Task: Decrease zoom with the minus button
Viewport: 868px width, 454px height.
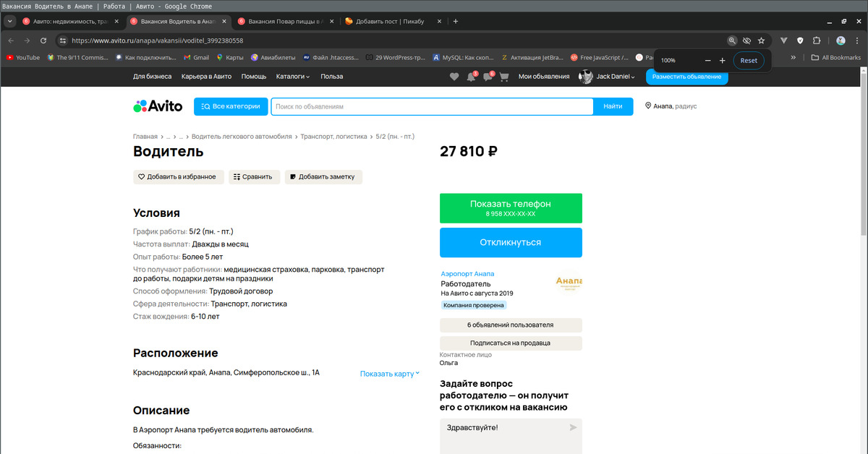Action: coord(708,61)
